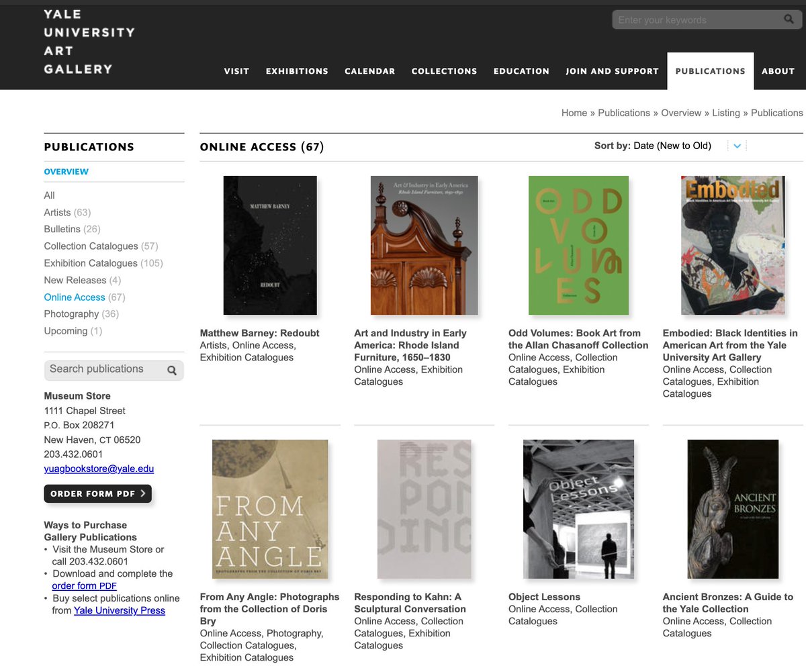Click the search publications magnifier icon
The width and height of the screenshot is (806, 672).
172,370
